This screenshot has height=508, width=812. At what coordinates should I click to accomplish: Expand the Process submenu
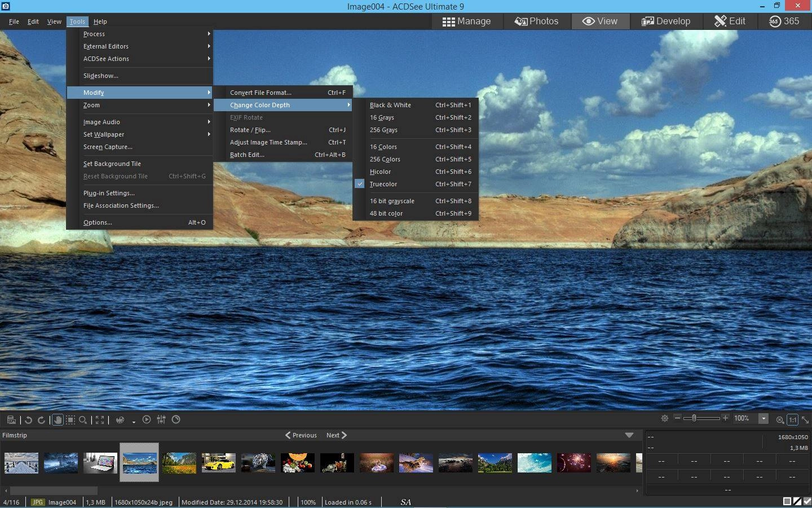pyautogui.click(x=139, y=34)
